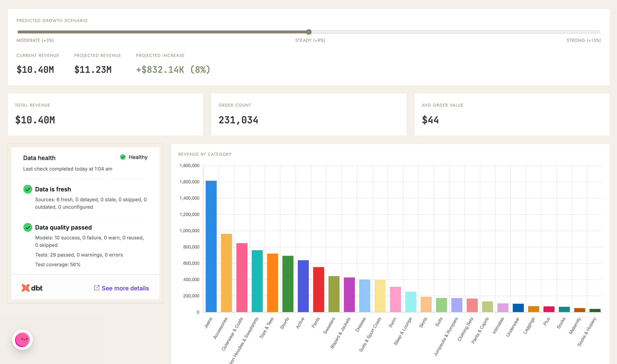The width and height of the screenshot is (617, 364).
Task: Click the Underwear dark blue bar
Action: pos(518,308)
